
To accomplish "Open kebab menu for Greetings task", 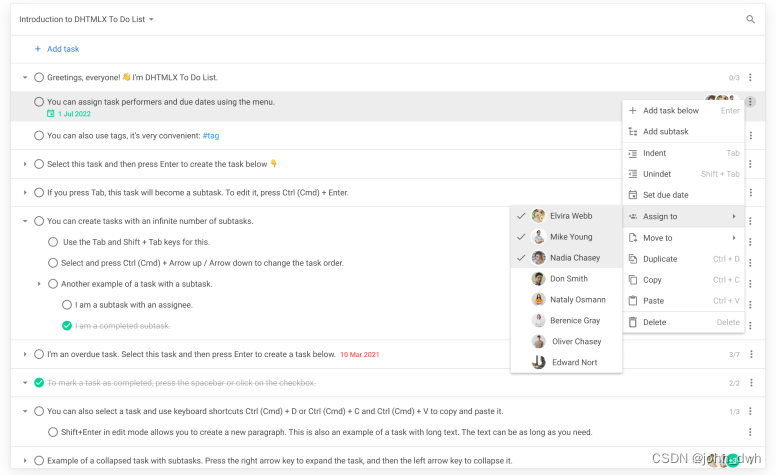I will 750,77.
